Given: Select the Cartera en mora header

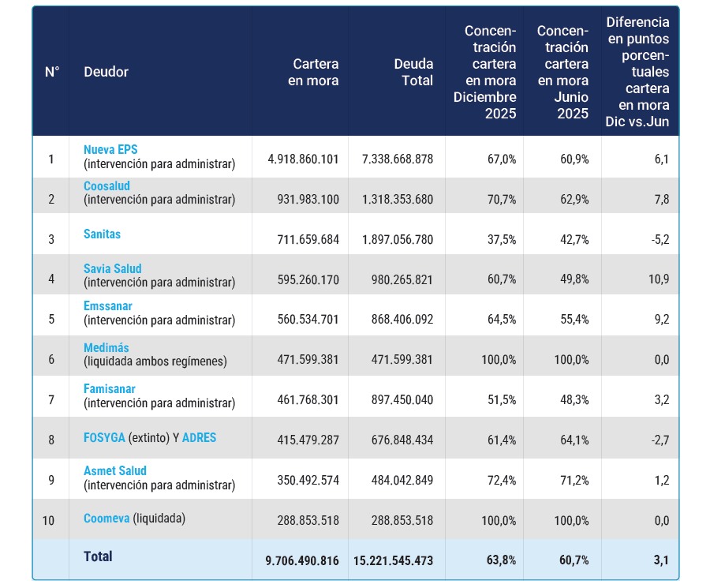Looking at the screenshot, I should [313, 72].
